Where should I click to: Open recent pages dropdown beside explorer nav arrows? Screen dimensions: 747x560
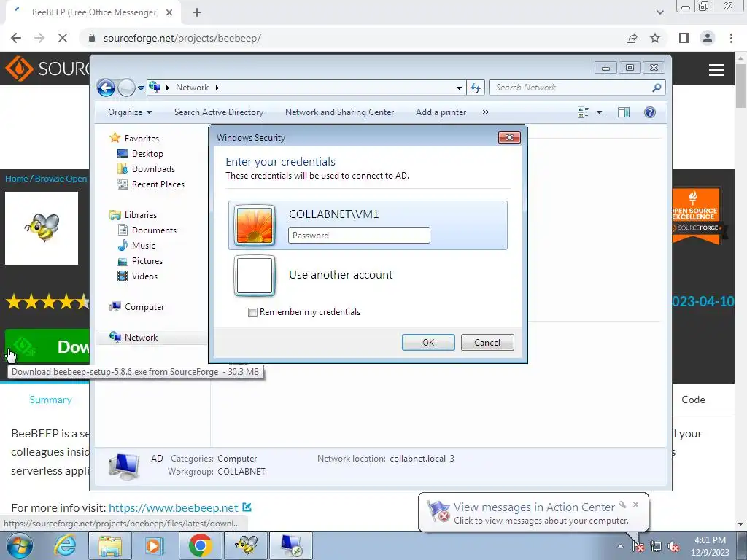coord(141,88)
